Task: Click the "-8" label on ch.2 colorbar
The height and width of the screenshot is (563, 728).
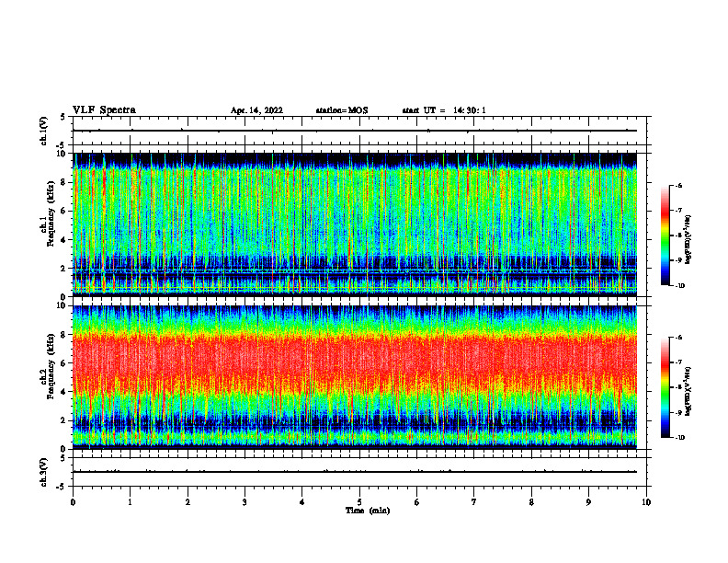Action: point(678,387)
